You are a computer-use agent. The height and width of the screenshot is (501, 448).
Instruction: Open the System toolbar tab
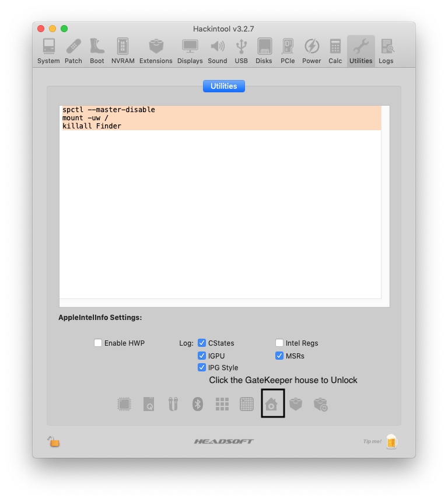pyautogui.click(x=48, y=51)
